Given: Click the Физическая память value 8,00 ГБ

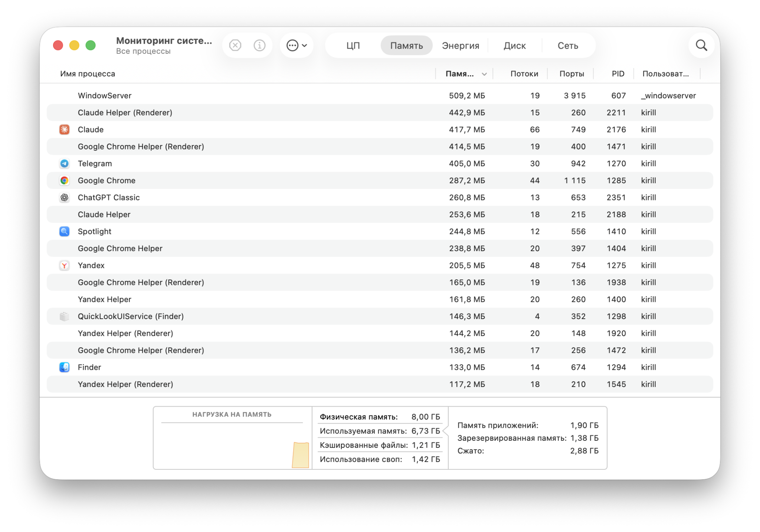Looking at the screenshot, I should click(x=426, y=417).
